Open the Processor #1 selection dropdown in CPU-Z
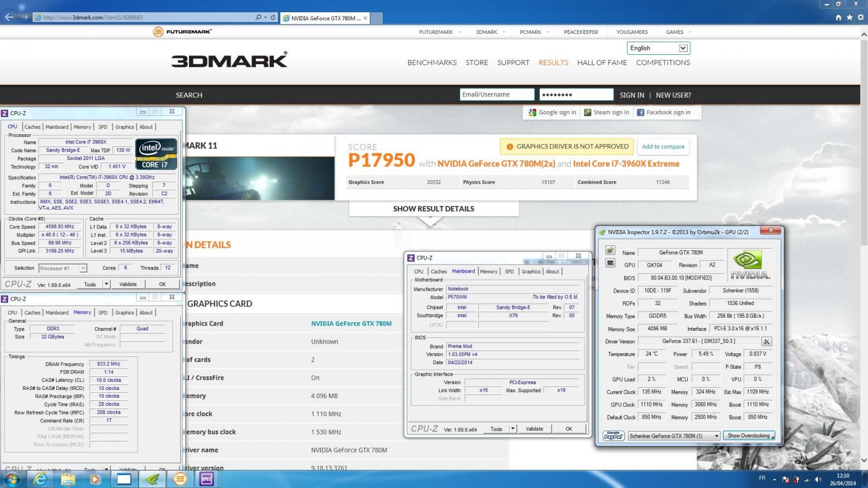Image resolution: width=868 pixels, height=488 pixels. coord(62,268)
